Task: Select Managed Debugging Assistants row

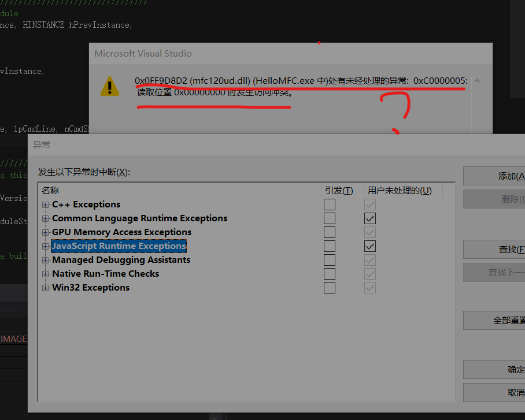Action: point(121,260)
